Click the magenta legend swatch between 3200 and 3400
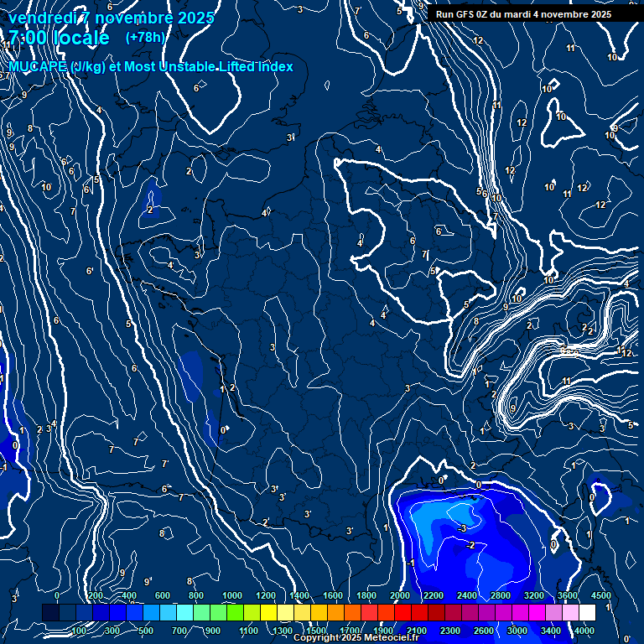 [x=537, y=612]
